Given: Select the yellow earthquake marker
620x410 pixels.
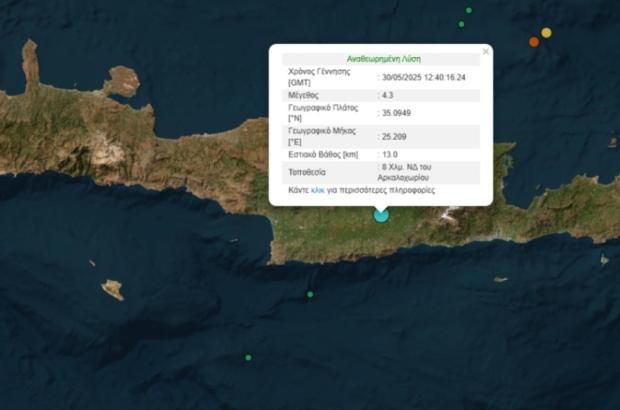Looking at the screenshot, I should coord(546,32).
